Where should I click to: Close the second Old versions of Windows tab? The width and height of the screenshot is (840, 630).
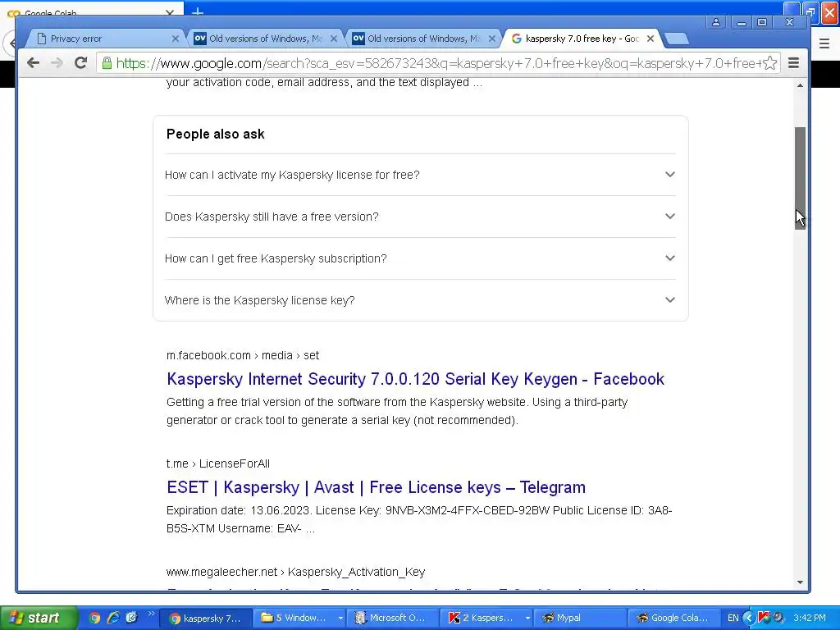pyautogui.click(x=492, y=39)
